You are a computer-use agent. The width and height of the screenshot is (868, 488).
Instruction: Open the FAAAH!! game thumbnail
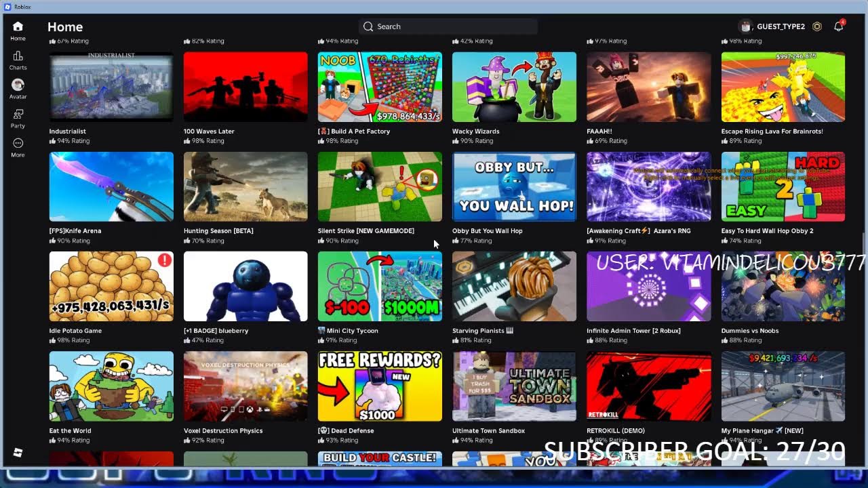point(649,87)
